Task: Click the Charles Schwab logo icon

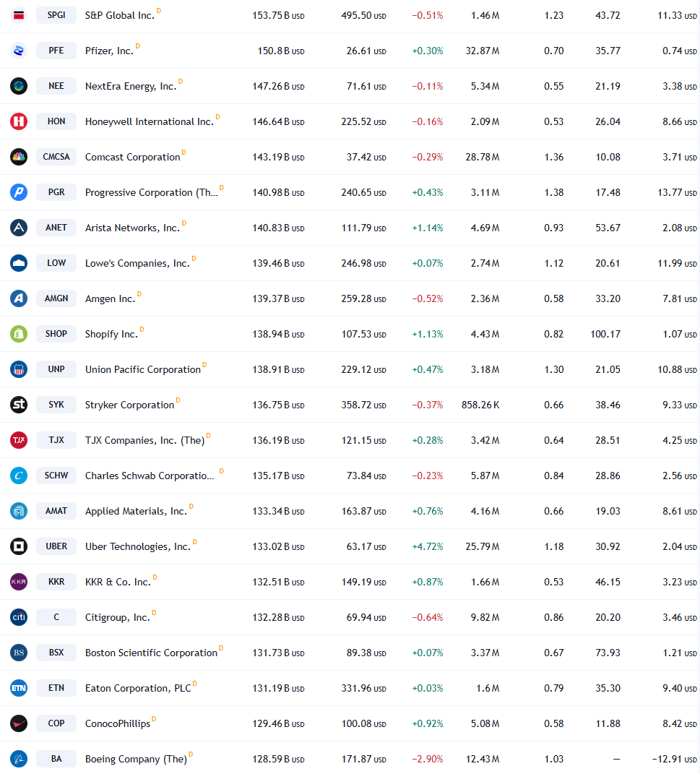Action: [19, 476]
